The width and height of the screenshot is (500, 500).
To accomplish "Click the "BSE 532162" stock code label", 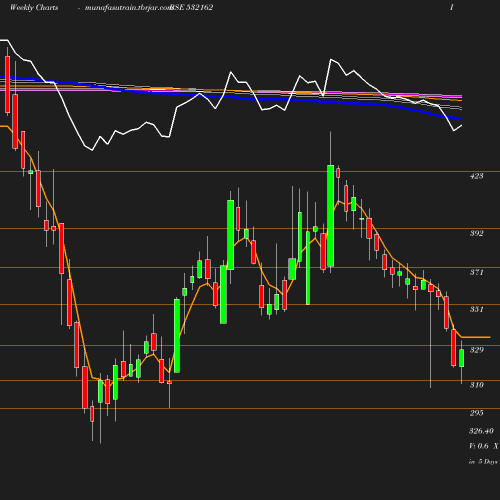I will pyautogui.click(x=191, y=7).
